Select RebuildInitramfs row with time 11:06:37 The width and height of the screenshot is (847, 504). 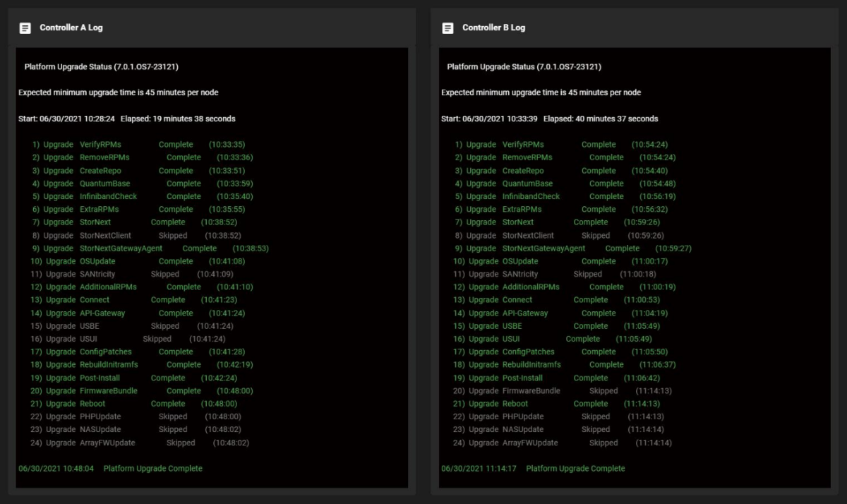point(564,365)
